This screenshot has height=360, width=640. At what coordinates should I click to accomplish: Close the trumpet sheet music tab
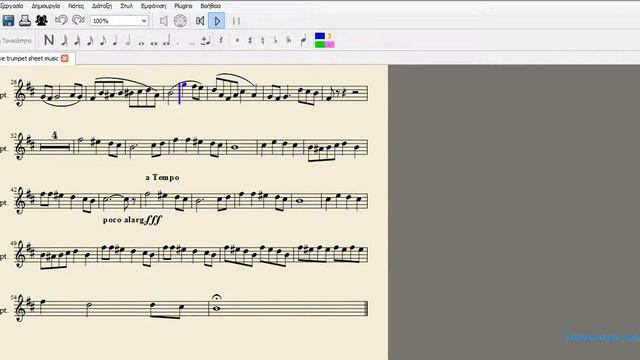(64, 58)
